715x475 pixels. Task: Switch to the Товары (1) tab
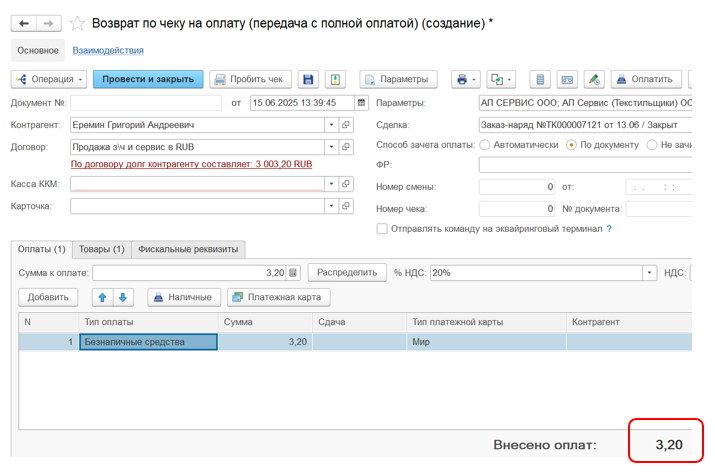tap(102, 249)
